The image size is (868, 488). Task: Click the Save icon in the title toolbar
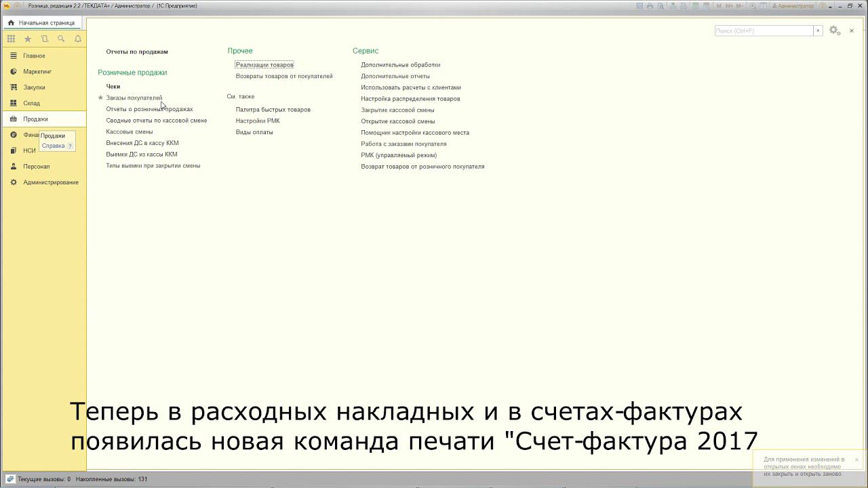[639, 5]
